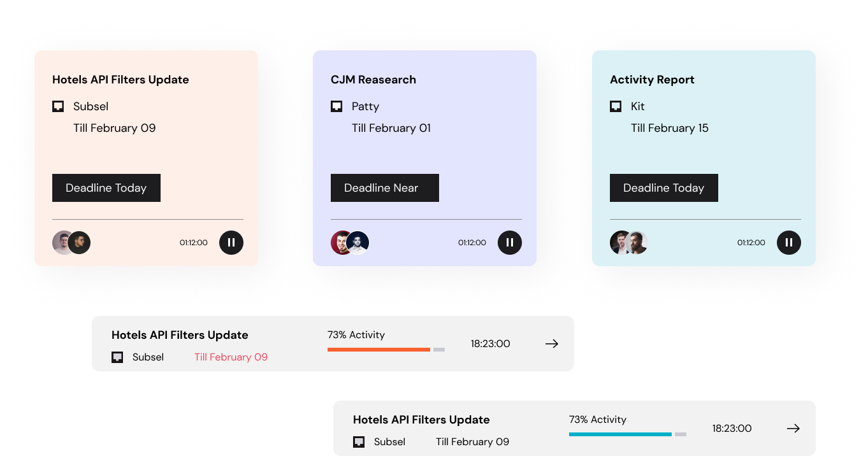Click the inbox icon beside Subsel in pink card
The height and width of the screenshot is (456, 868).
click(x=58, y=106)
